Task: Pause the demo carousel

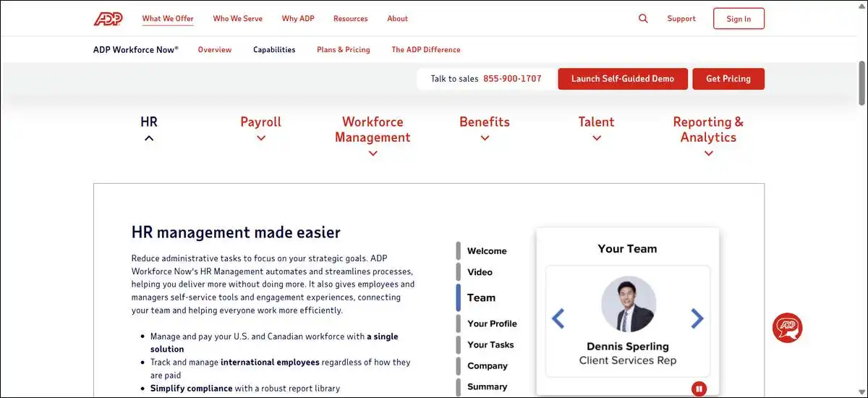Action: click(699, 389)
